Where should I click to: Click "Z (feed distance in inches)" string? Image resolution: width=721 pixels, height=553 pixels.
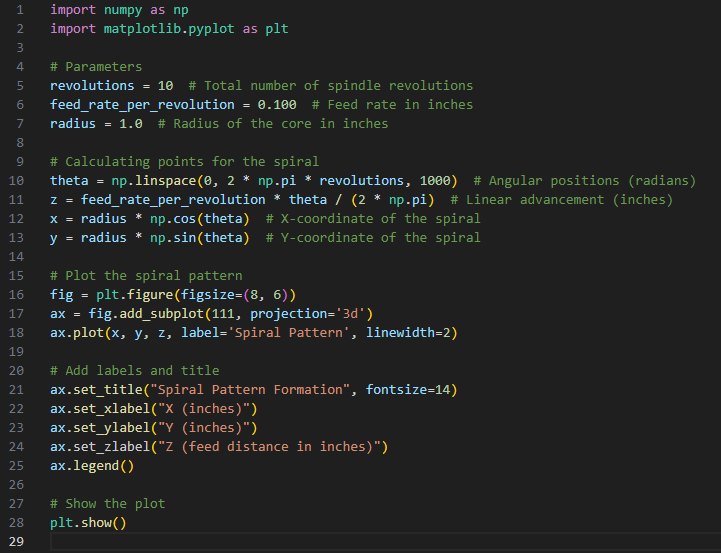point(269,447)
